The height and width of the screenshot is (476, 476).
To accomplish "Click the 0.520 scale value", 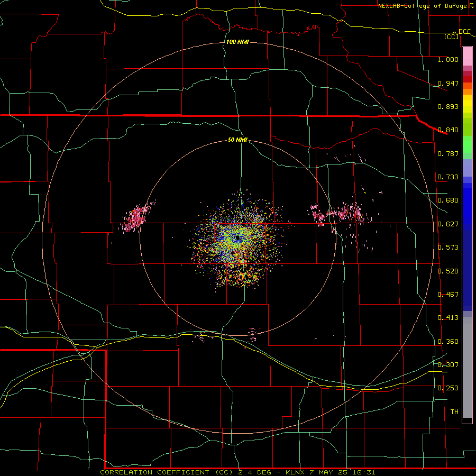I will [x=448, y=271].
